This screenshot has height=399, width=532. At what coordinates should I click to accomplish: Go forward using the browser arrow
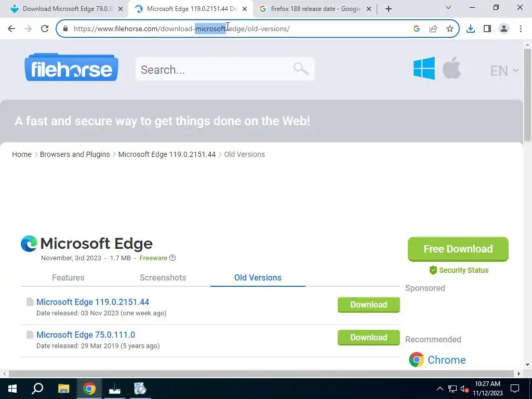28,29
